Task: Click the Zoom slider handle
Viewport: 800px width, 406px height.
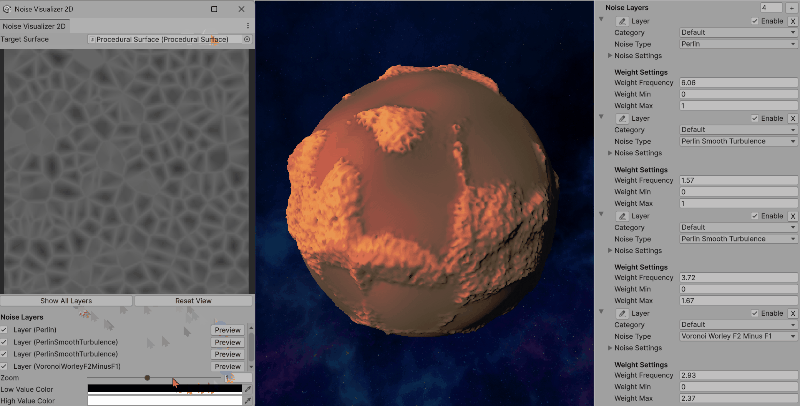Action: pos(148,378)
